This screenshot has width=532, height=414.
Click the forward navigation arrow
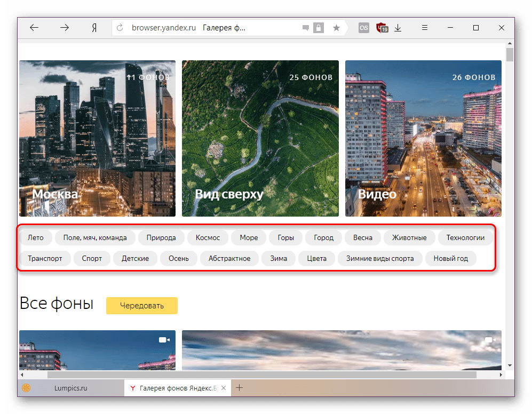tap(64, 28)
